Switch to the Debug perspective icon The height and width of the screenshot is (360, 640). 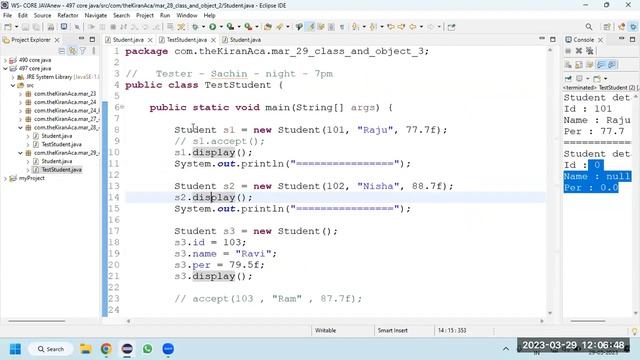(633, 27)
